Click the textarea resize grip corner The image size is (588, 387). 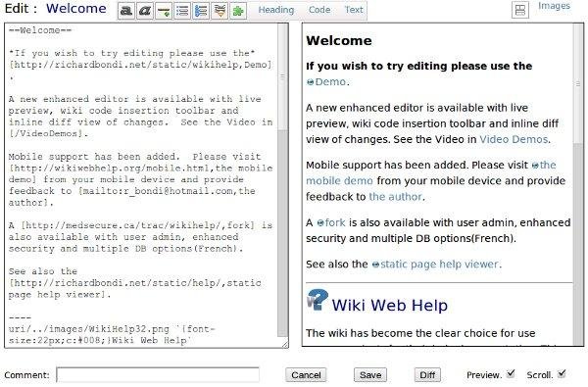pyautogui.click(x=284, y=344)
